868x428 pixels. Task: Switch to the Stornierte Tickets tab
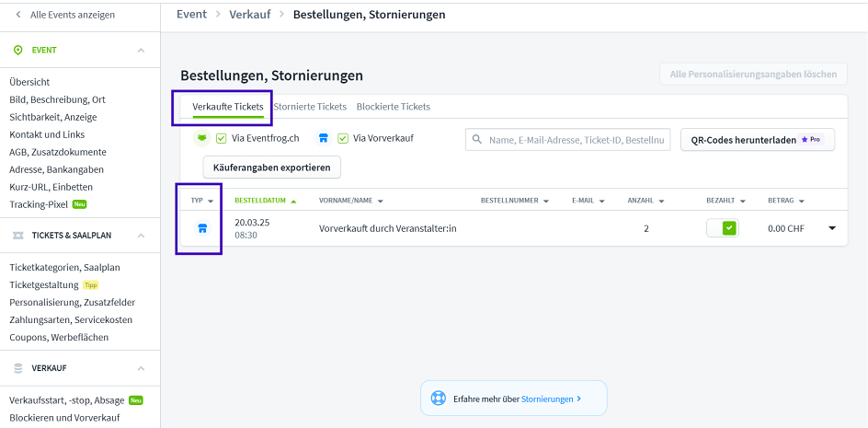pos(310,107)
